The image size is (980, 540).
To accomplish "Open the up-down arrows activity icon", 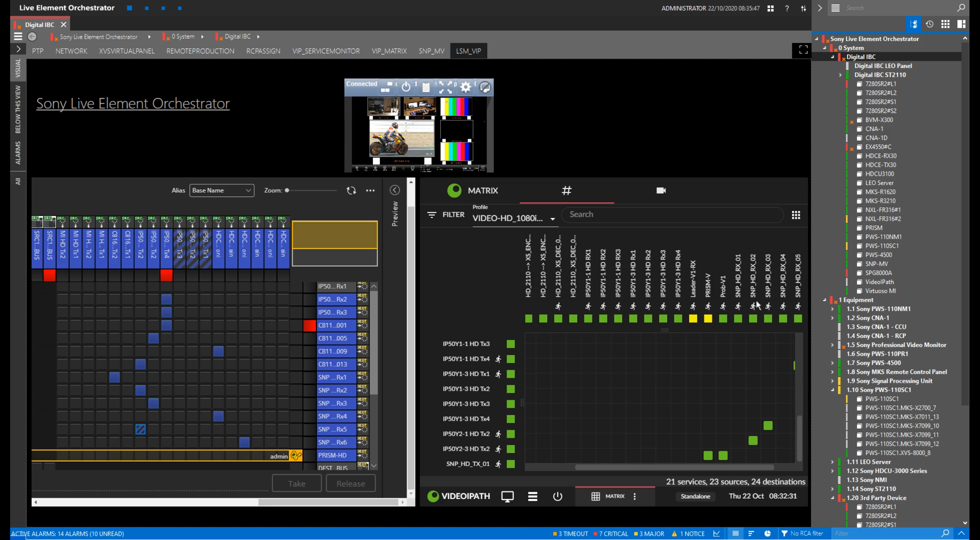I will [804, 8].
